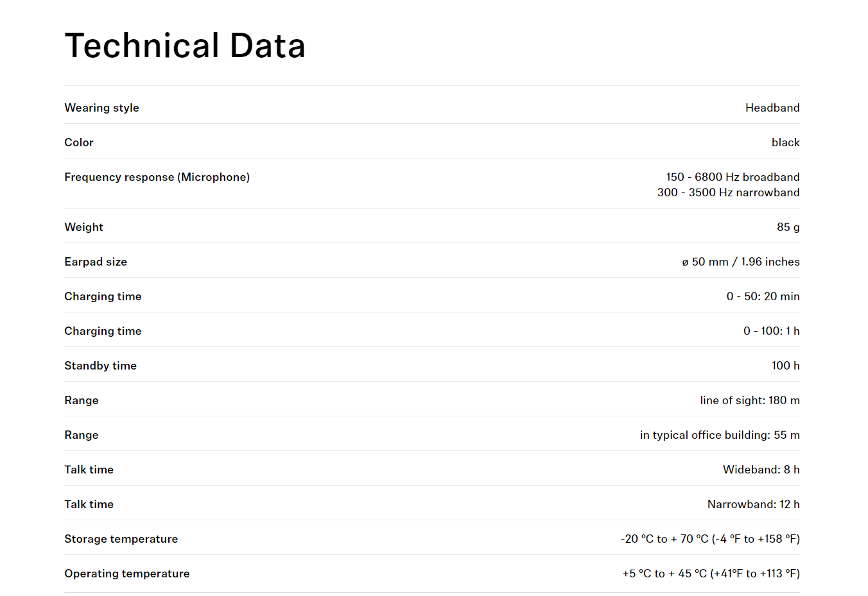
Task: Click the in typical office building: 55 m text
Action: (x=719, y=435)
